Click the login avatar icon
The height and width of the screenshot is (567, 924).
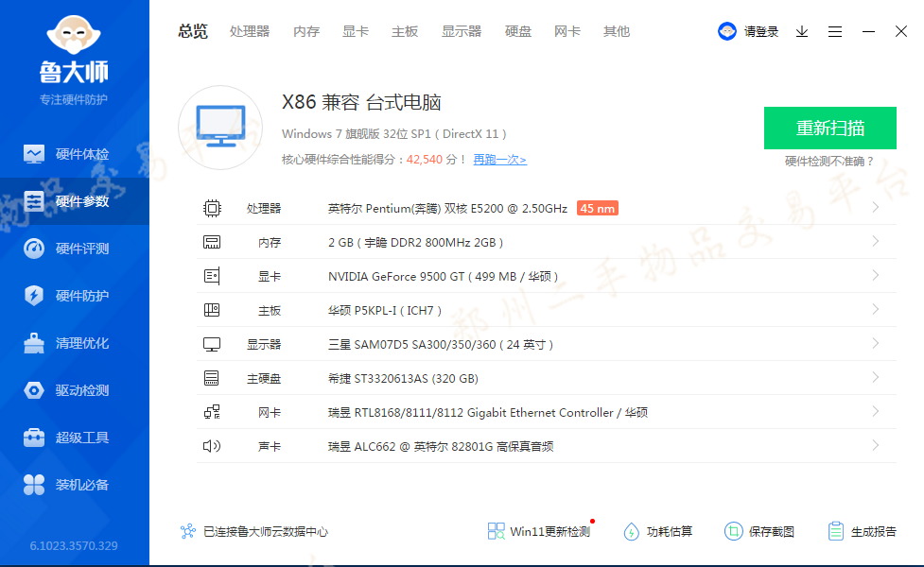[727, 31]
